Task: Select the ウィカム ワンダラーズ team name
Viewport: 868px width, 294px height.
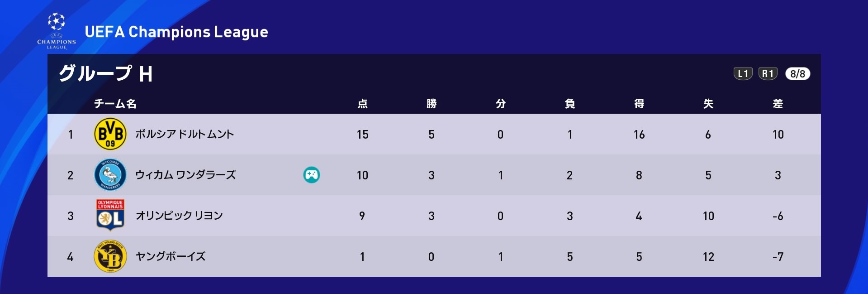Action: 185,175
